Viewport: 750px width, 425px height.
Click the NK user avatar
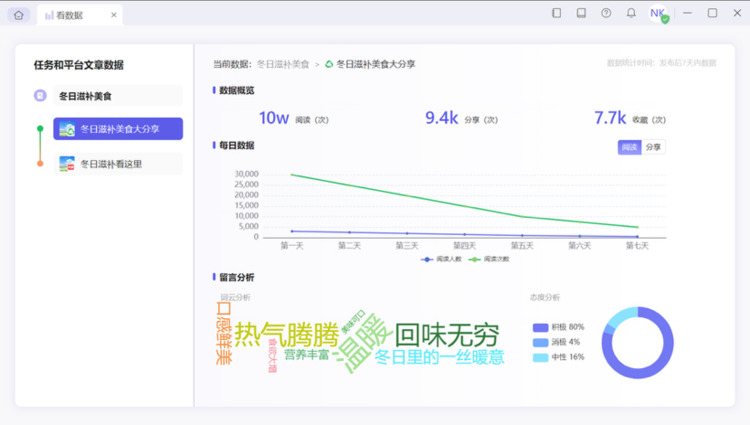(658, 13)
